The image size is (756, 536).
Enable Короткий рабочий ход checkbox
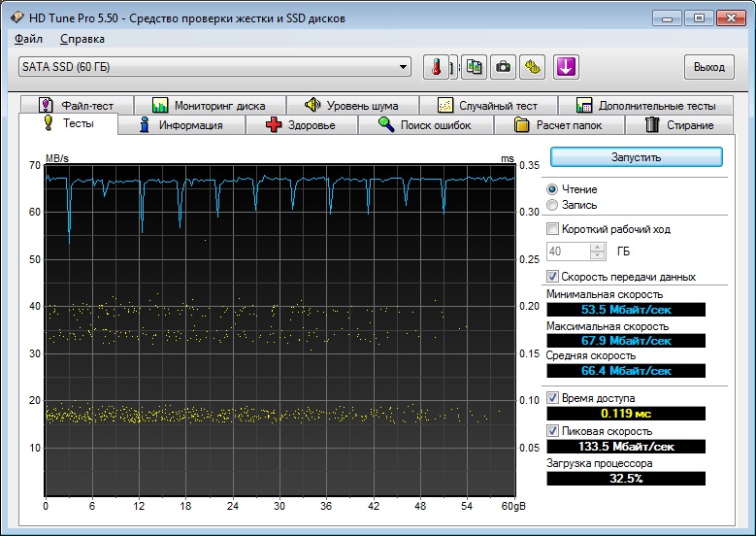click(553, 229)
